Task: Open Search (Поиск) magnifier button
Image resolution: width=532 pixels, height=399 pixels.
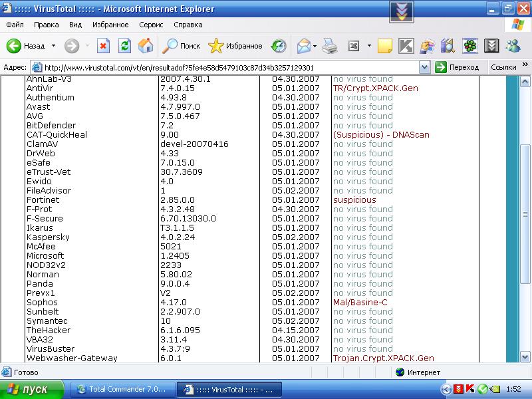Action: pyautogui.click(x=181, y=46)
